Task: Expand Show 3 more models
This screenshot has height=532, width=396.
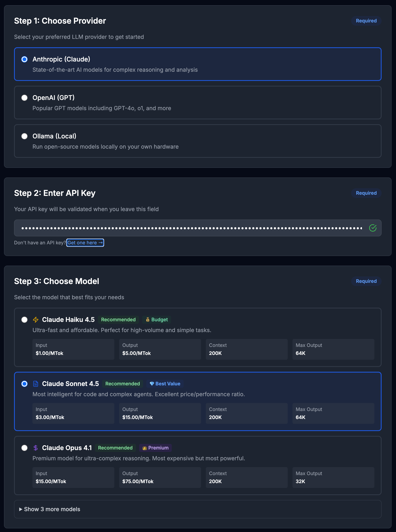Action: click(x=52, y=509)
